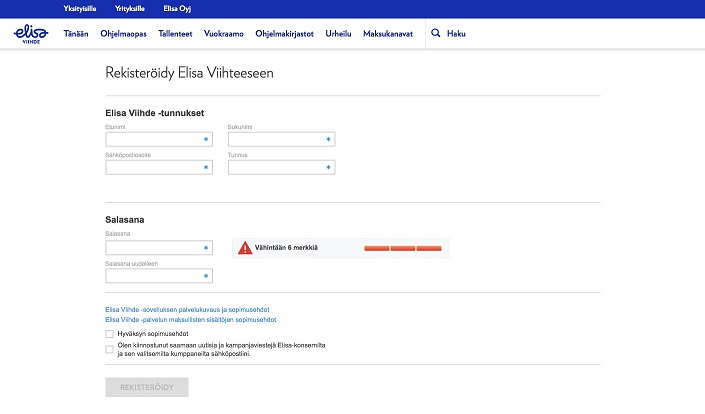705x414 pixels.
Task: Go to the Tänään section
Action: click(76, 34)
